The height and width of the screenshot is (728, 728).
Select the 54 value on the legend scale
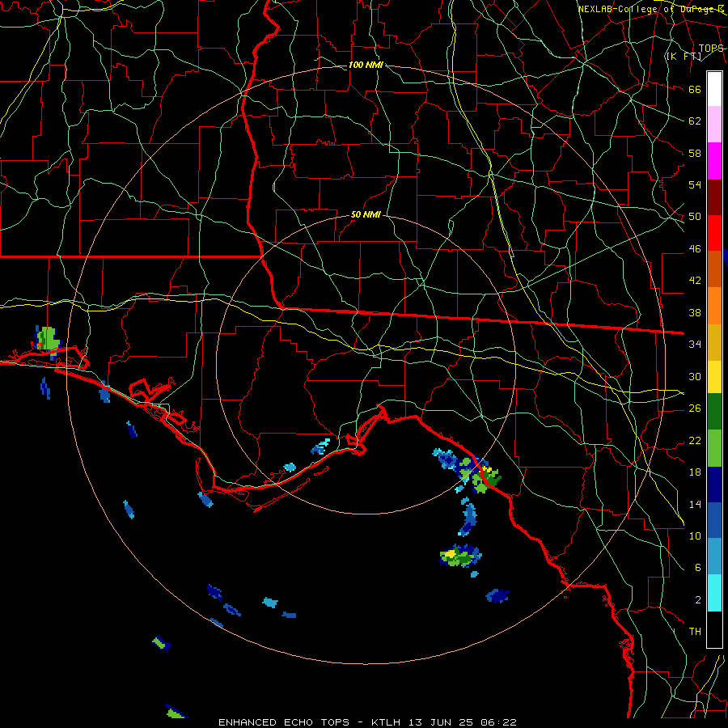tap(695, 184)
